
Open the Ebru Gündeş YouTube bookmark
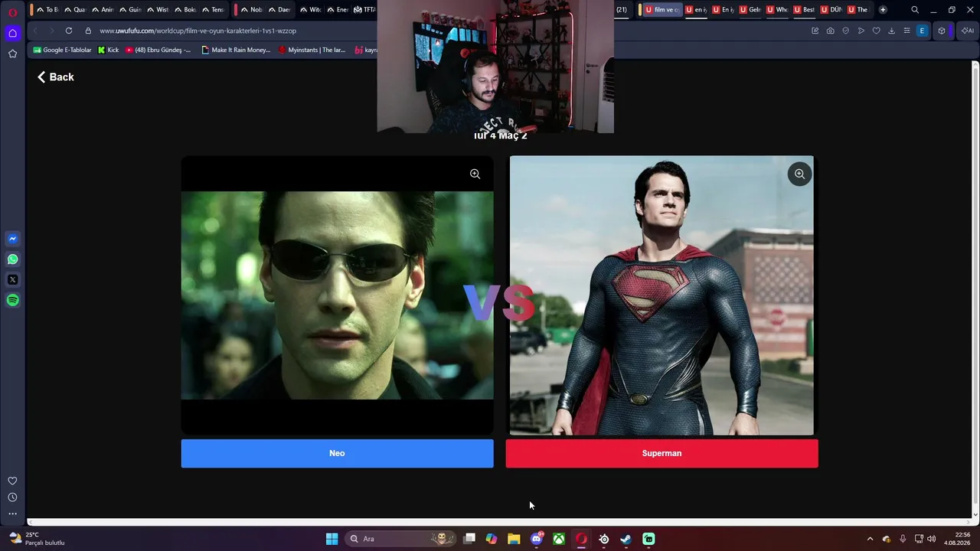point(158,50)
